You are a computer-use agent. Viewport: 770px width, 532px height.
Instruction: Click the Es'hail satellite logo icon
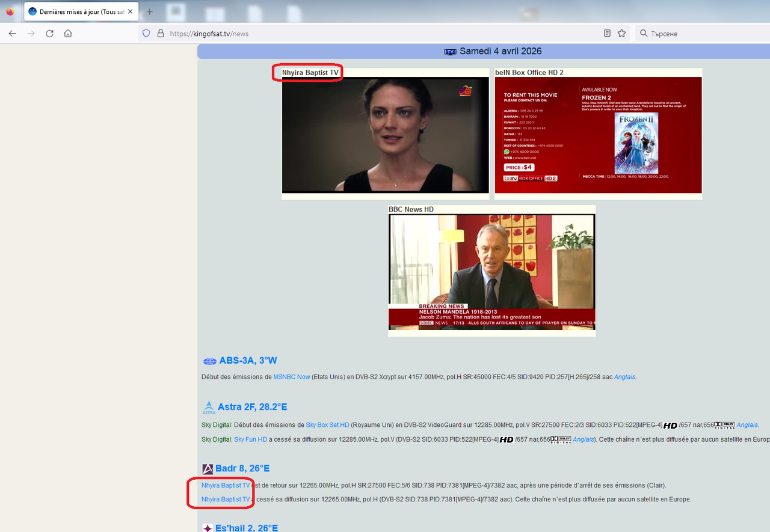click(208, 528)
